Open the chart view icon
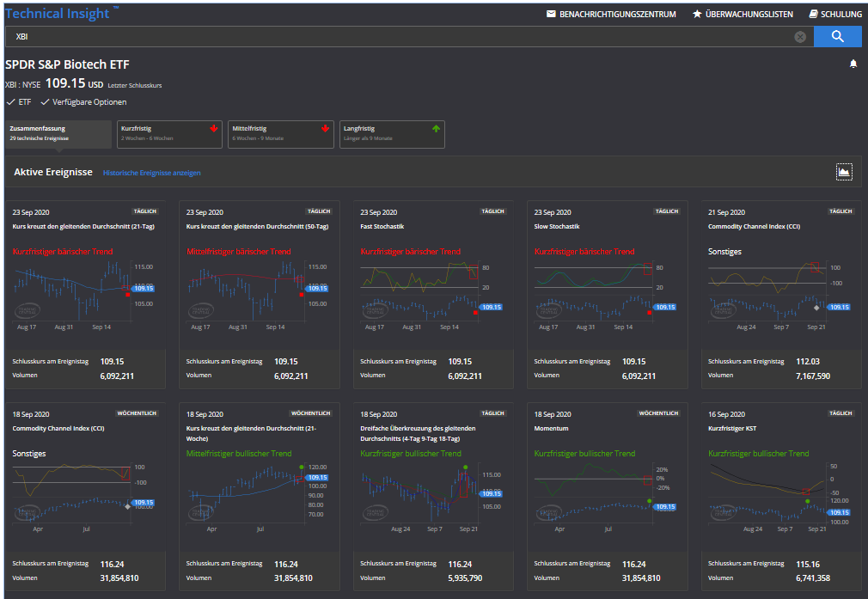The width and height of the screenshot is (868, 599). pyautogui.click(x=844, y=172)
